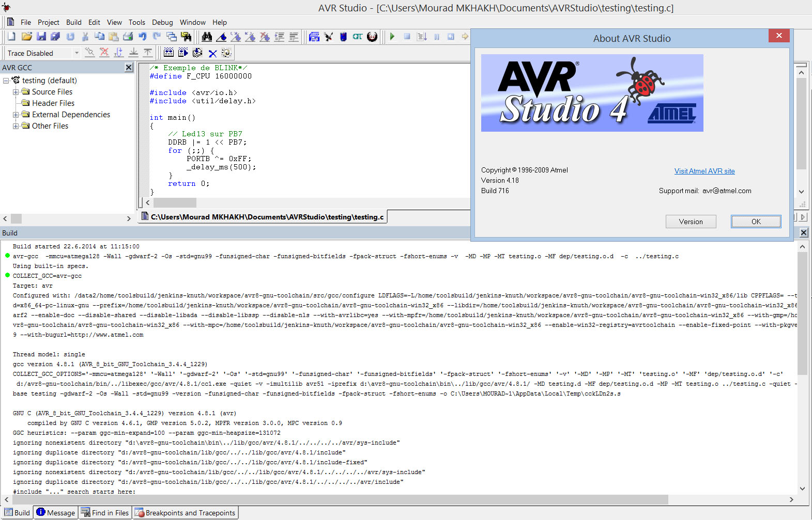Open the cascading windows toolbar icon
812x520 pixels.
(172, 37)
